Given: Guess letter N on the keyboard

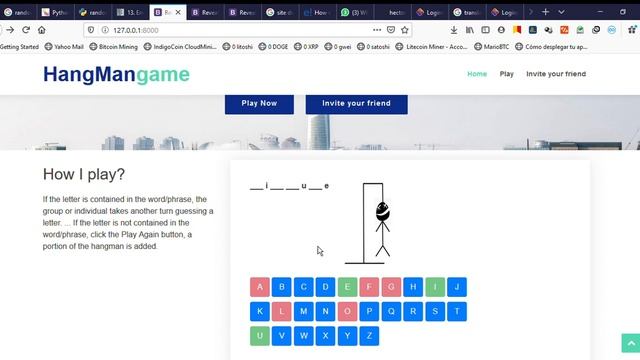Looking at the screenshot, I should pos(325,311).
